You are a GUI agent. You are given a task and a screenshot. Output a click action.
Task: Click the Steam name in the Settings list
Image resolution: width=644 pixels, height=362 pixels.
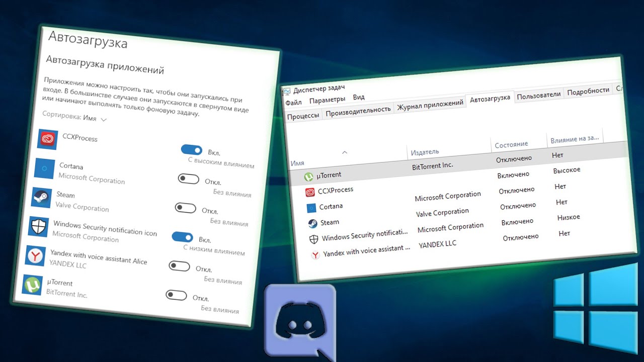65,195
